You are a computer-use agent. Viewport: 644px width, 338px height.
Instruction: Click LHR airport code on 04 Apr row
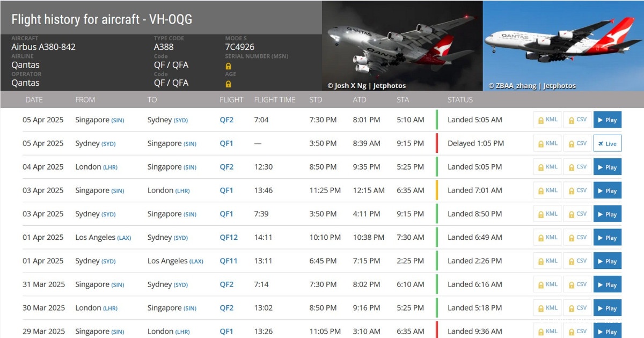(110, 167)
